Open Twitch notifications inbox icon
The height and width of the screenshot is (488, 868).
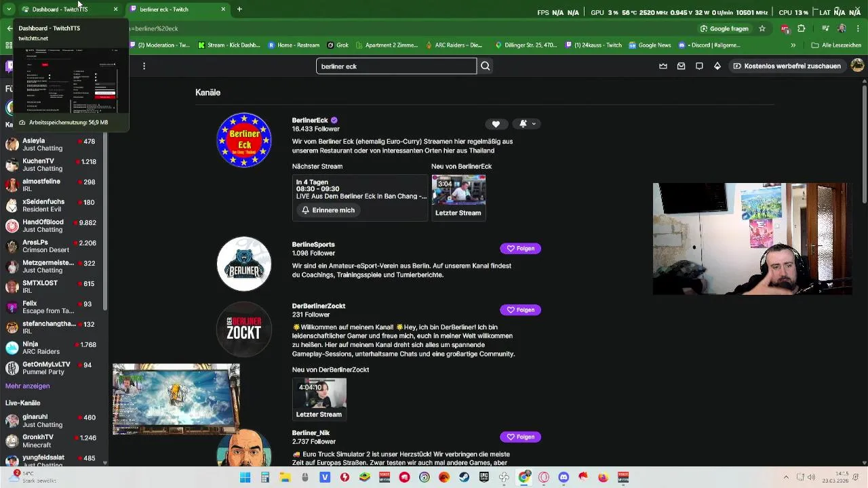pos(681,66)
